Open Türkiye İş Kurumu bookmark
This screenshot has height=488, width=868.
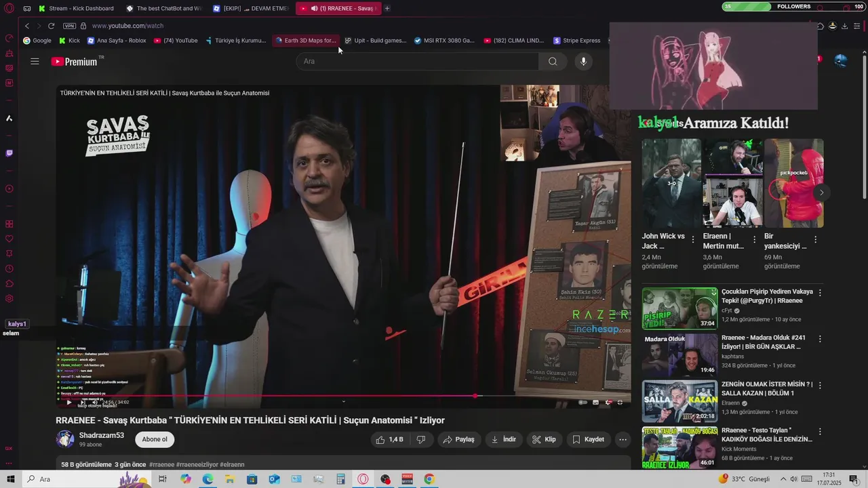[235, 41]
